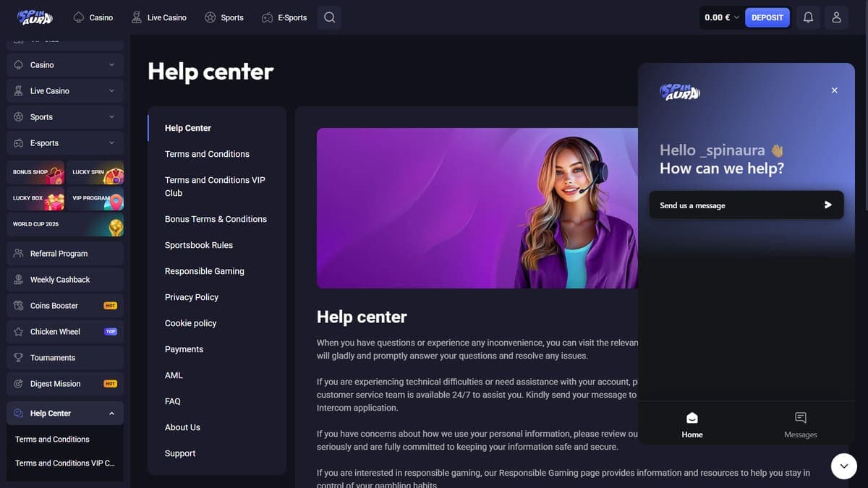868x488 pixels.
Task: Close the chat widget with X
Action: coord(834,90)
